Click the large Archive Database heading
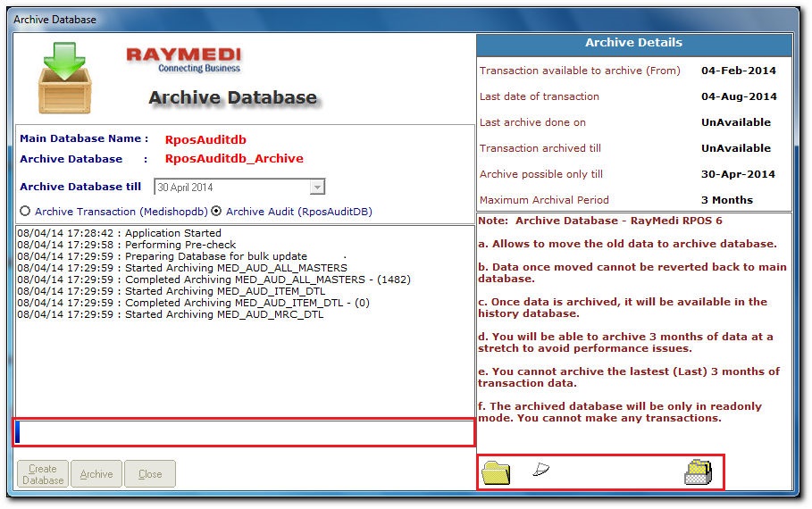812x509 pixels. (x=233, y=97)
